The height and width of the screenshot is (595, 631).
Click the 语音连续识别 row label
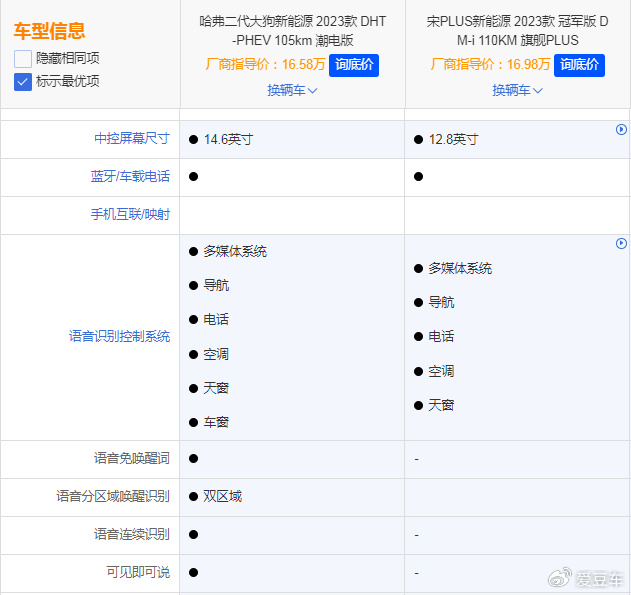[132, 534]
